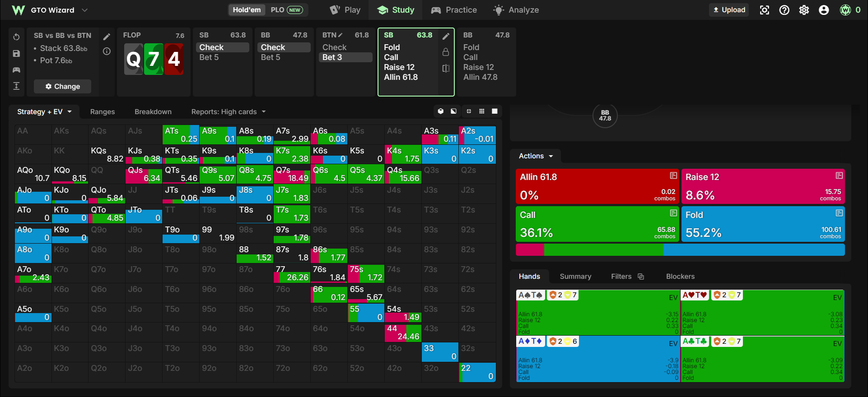
Task: Switch the game type to PLO
Action: tap(286, 10)
